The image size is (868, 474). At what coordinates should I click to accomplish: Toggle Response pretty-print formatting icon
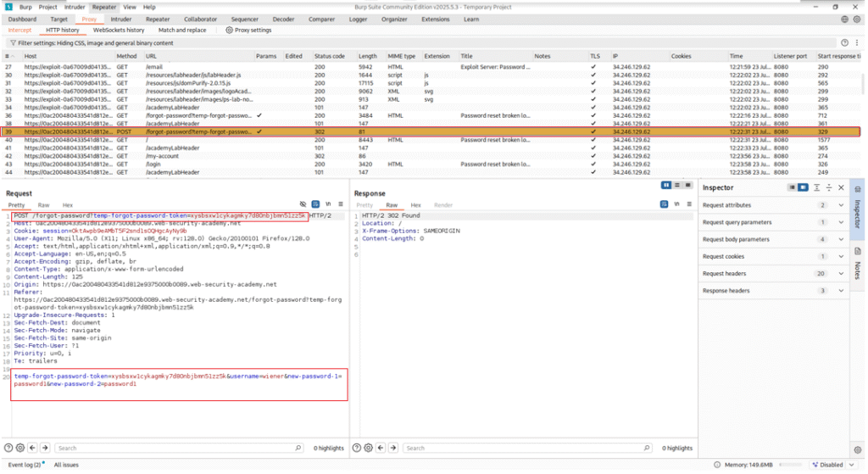[x=664, y=204]
